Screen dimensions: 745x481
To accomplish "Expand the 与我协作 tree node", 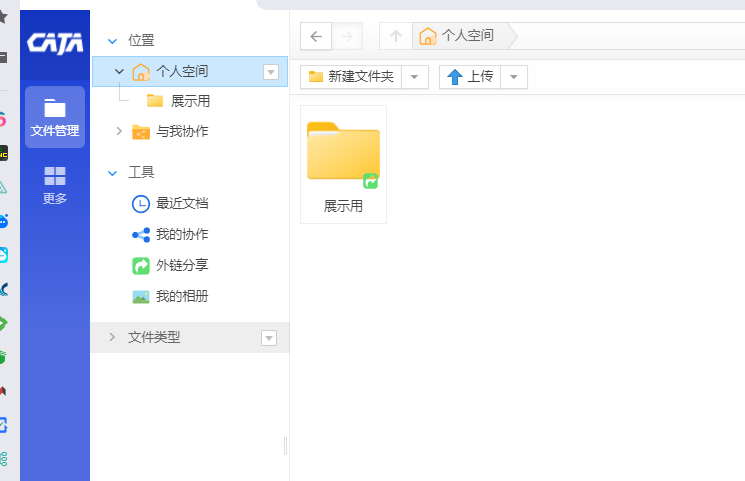I will tap(119, 131).
